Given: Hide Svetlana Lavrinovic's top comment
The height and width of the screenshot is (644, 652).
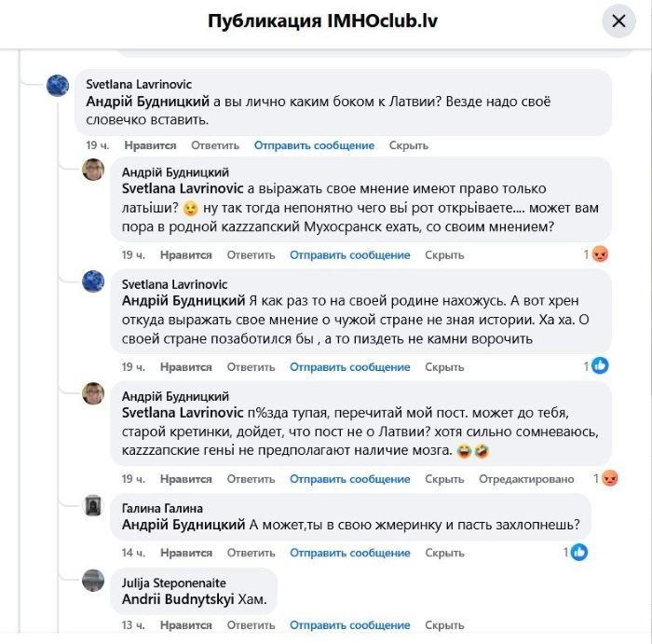Looking at the screenshot, I should point(408,145).
